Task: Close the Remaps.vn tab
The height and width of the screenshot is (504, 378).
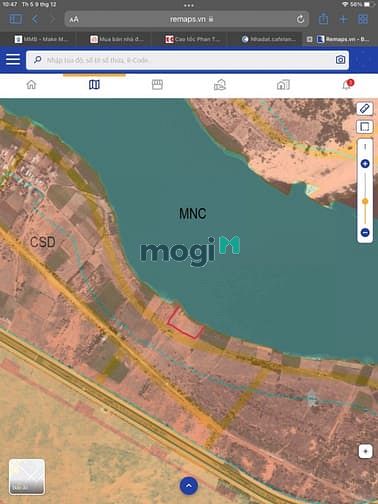Action: 309,39
